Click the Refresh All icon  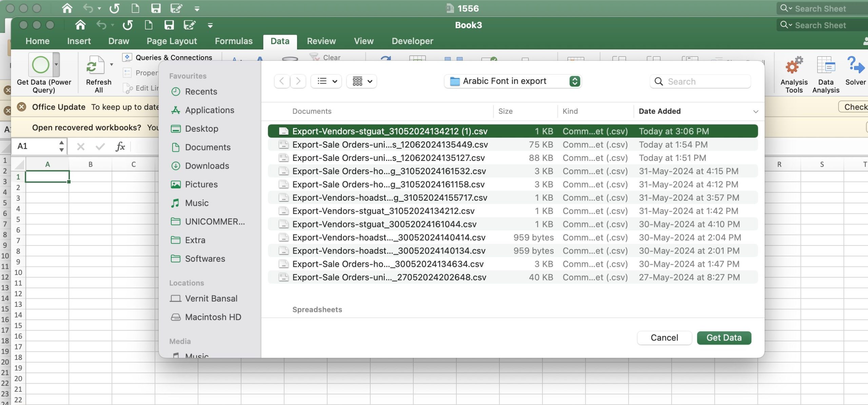(95, 65)
